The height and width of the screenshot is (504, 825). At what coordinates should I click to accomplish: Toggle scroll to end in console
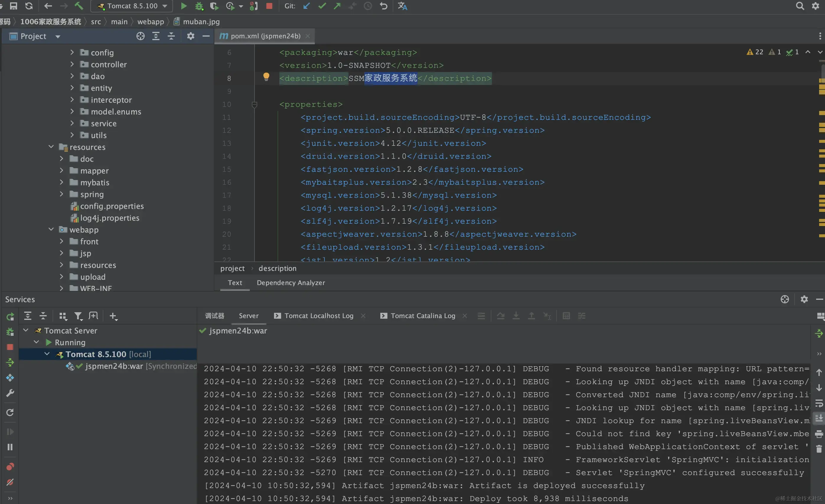(819, 418)
